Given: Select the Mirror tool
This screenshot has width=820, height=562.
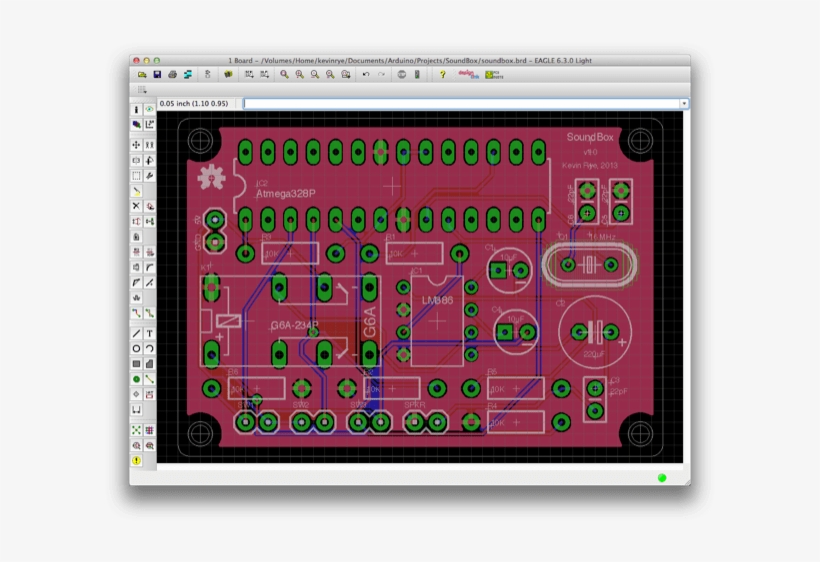Looking at the screenshot, I should (136, 160).
